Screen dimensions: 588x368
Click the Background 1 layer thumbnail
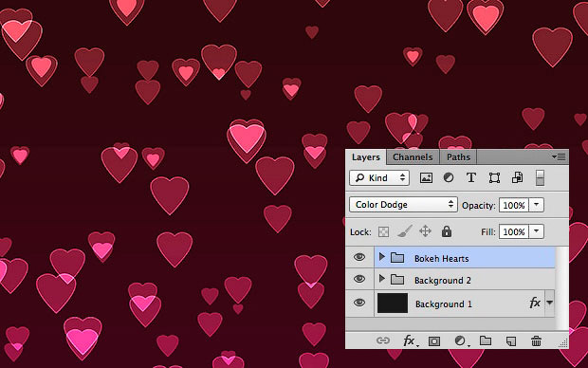[393, 304]
